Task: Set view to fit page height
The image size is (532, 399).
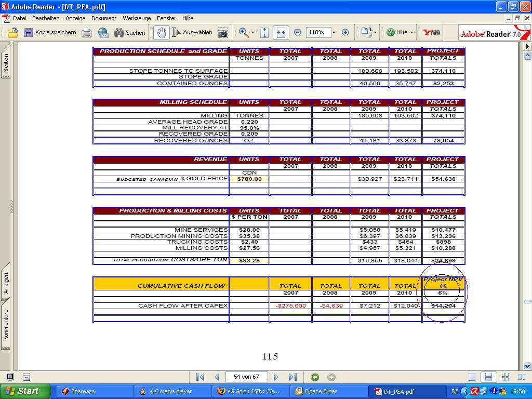Action: pos(264,33)
